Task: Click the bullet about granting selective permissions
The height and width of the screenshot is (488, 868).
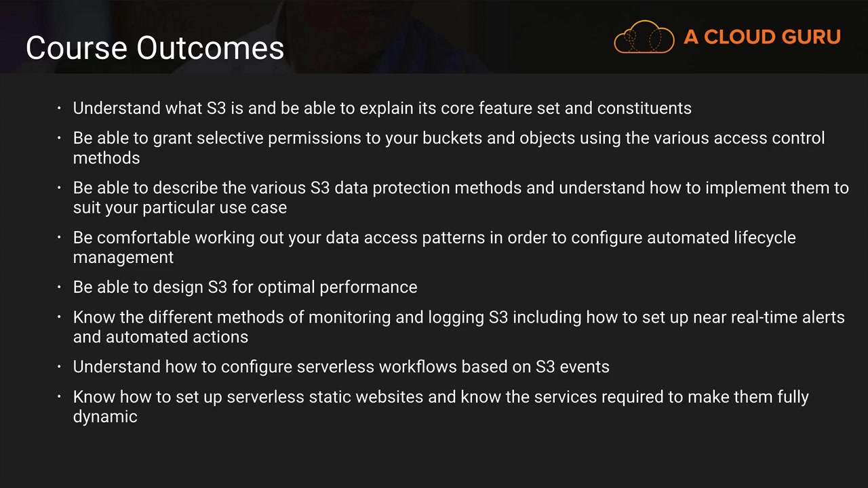Action: pyautogui.click(x=448, y=138)
